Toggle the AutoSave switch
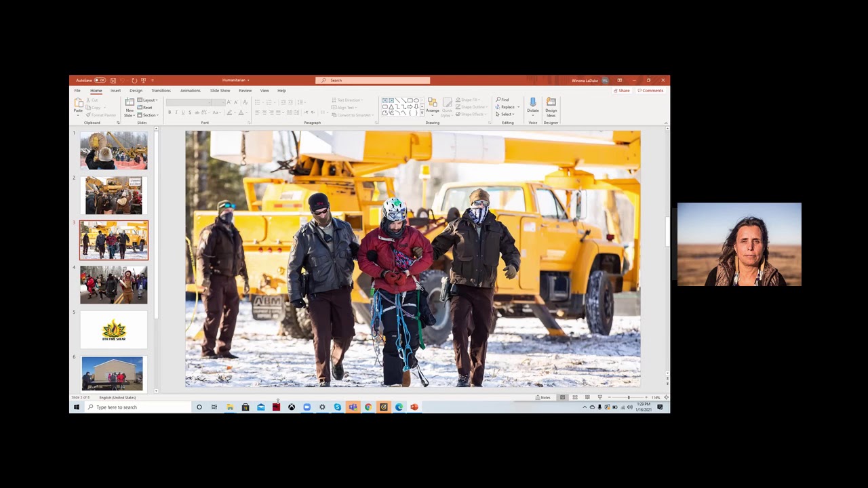Image resolution: width=868 pixels, height=488 pixels. pos(100,81)
